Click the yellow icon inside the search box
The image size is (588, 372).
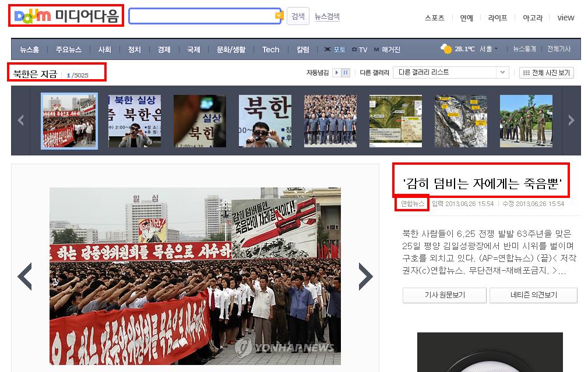tap(279, 15)
